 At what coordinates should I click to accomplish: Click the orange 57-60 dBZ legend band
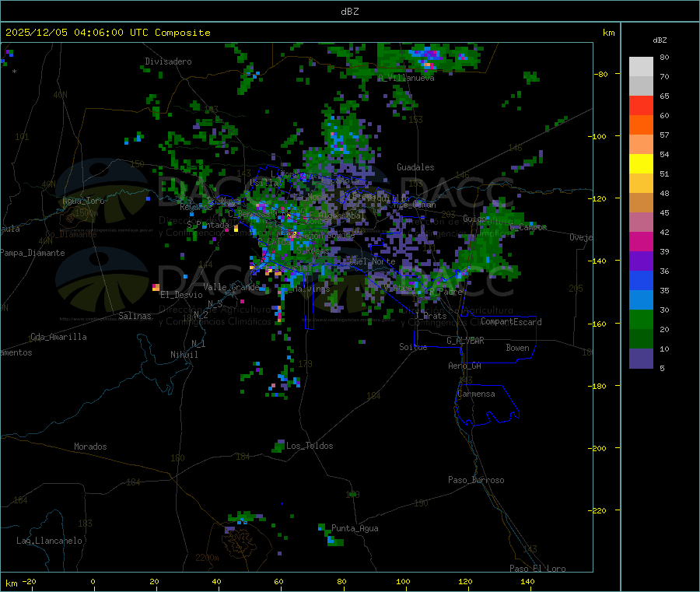641,125
